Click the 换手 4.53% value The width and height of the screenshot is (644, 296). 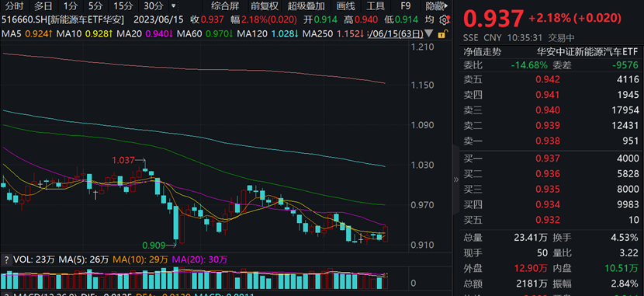625,238
